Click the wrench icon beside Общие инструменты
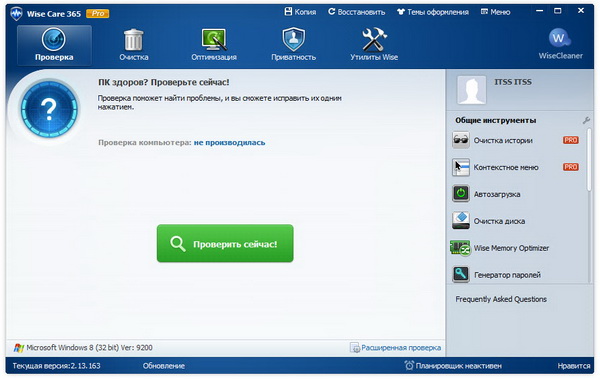 586,121
